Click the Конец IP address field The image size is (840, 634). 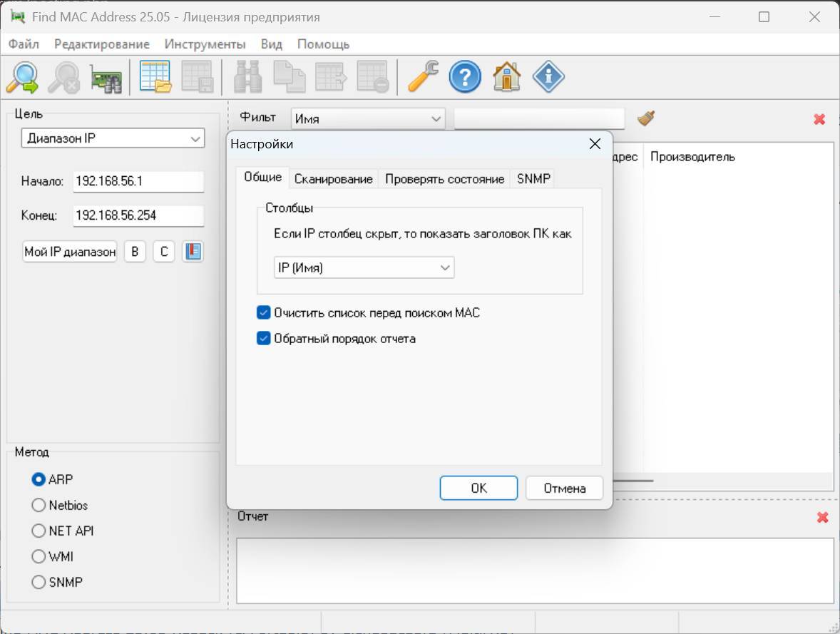point(138,215)
